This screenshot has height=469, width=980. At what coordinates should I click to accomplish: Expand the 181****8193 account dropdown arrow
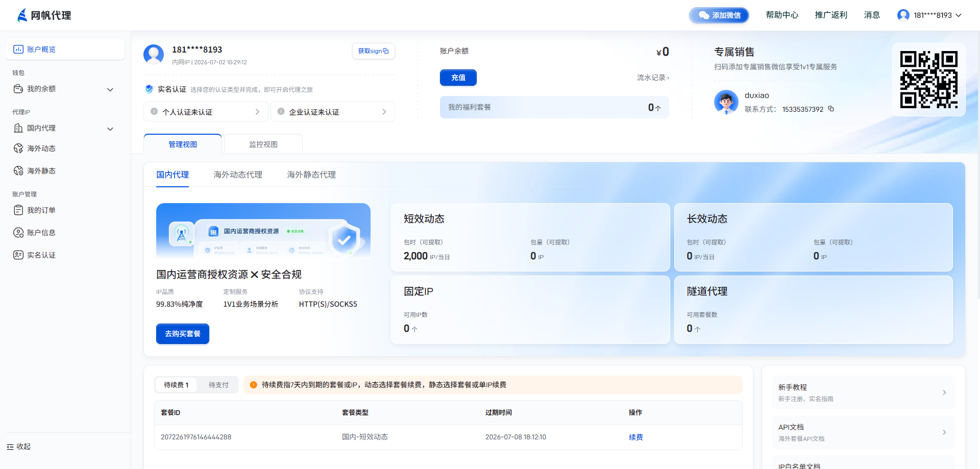click(x=959, y=15)
